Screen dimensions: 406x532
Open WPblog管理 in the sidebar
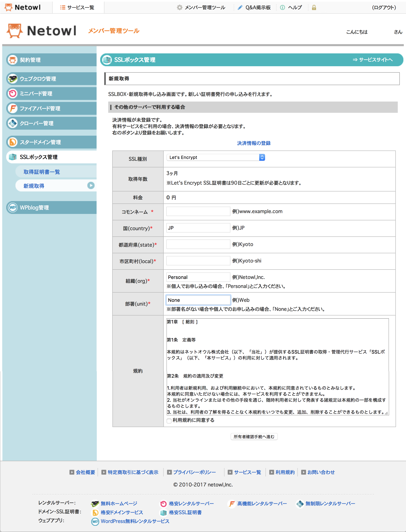click(51, 208)
